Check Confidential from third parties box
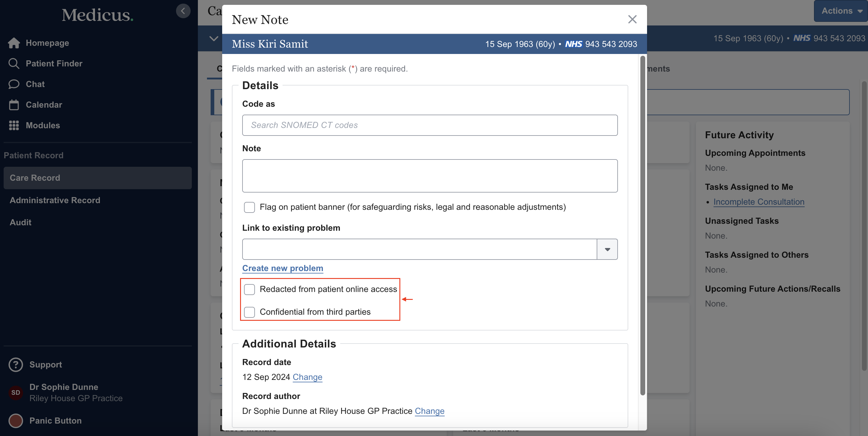Image resolution: width=868 pixels, height=436 pixels. (x=249, y=312)
